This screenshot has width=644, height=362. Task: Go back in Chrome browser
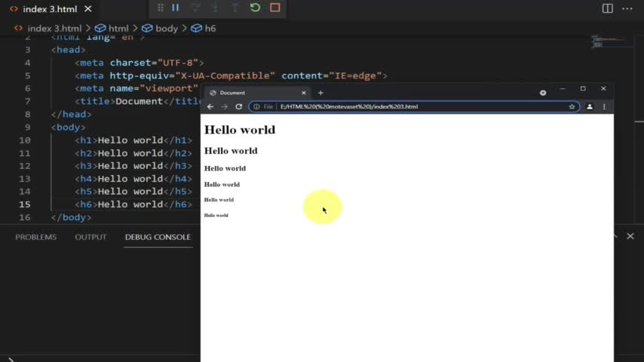[x=210, y=106]
